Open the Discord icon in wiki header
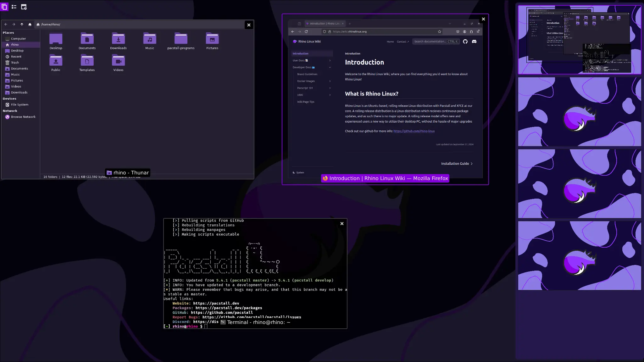This screenshot has height=362, width=644. coord(474,41)
